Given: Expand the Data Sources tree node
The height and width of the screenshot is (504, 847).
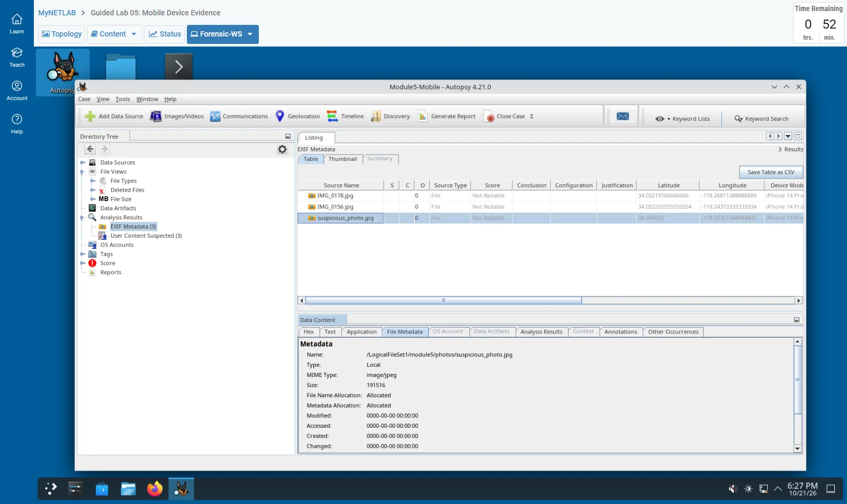Looking at the screenshot, I should point(83,163).
